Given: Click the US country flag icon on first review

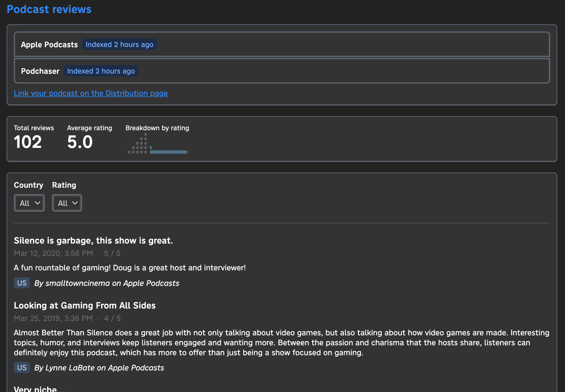Looking at the screenshot, I should tap(22, 283).
